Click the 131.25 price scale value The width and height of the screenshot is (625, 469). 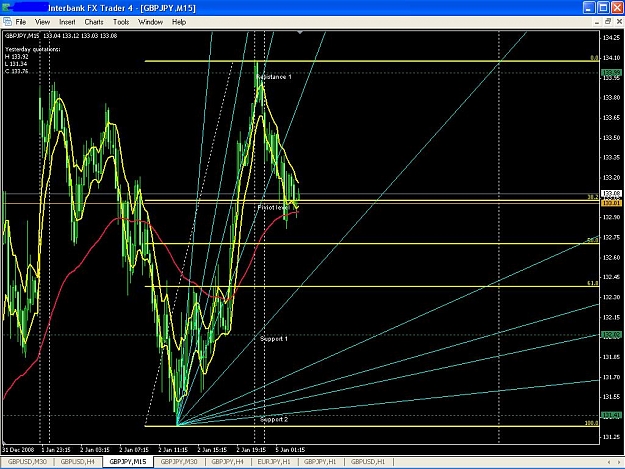[x=612, y=437]
